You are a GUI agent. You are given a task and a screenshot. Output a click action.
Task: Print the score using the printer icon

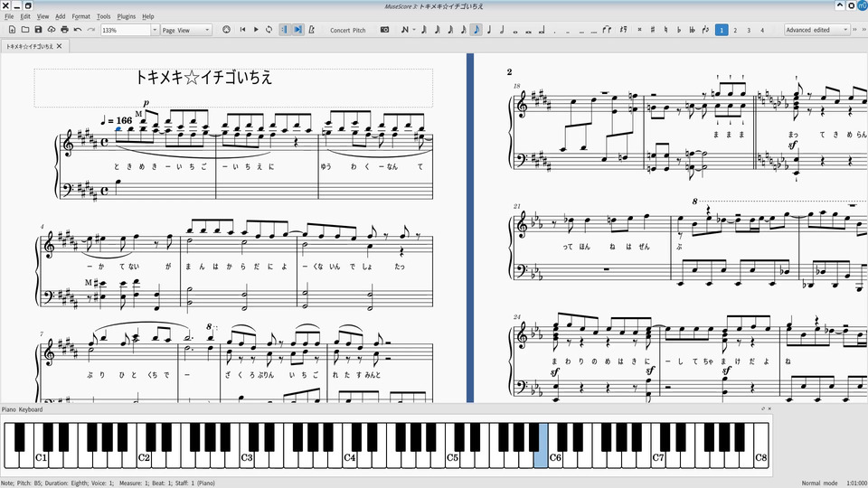point(65,30)
